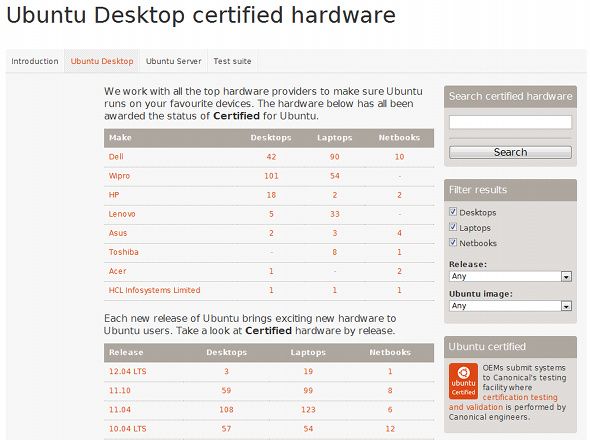
Task: Click Dell netbooks count 10
Action: point(399,157)
